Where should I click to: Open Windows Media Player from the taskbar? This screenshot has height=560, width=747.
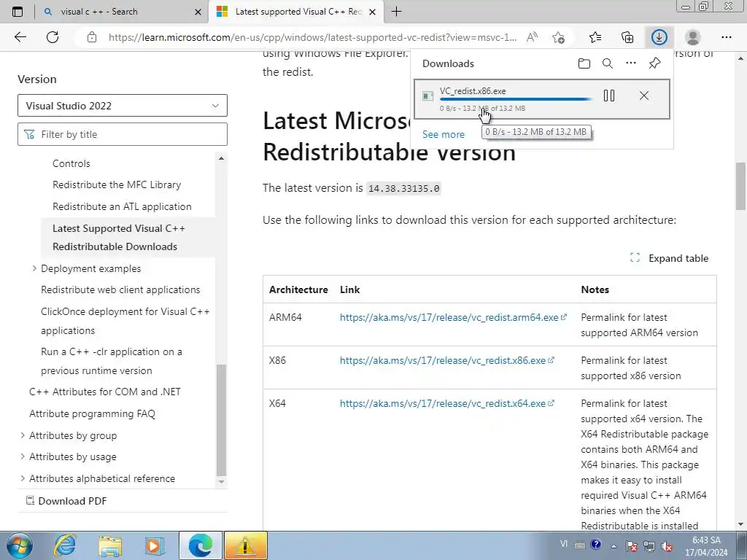pyautogui.click(x=155, y=545)
